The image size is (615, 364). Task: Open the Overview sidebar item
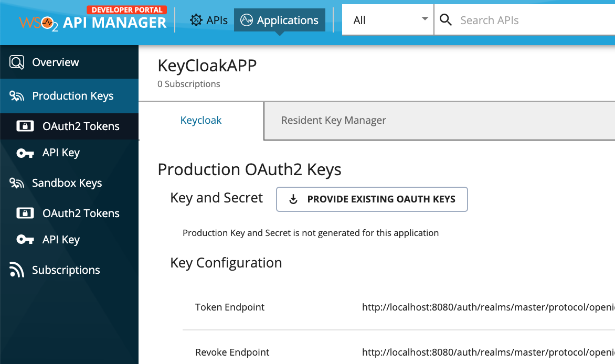(69, 62)
